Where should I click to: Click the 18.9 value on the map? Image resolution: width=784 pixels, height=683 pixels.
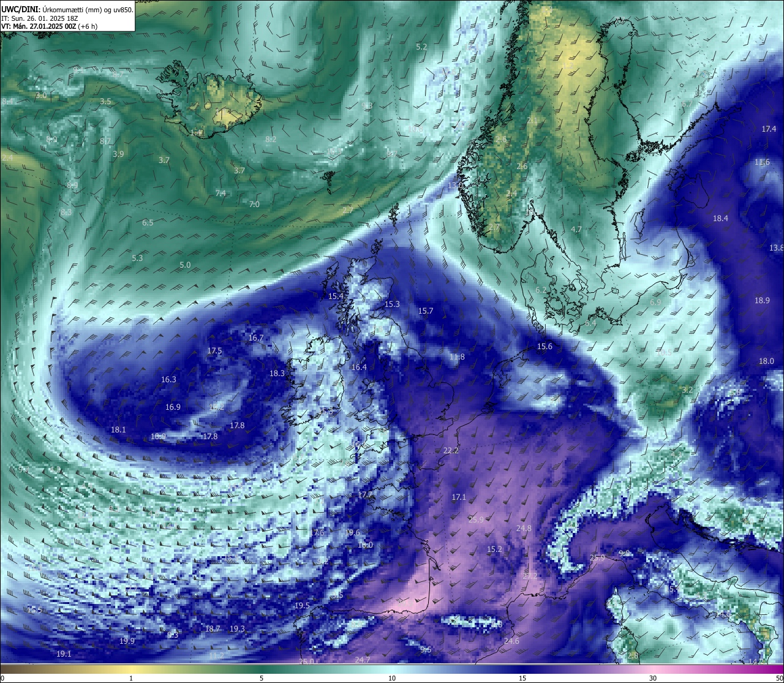[x=762, y=300]
